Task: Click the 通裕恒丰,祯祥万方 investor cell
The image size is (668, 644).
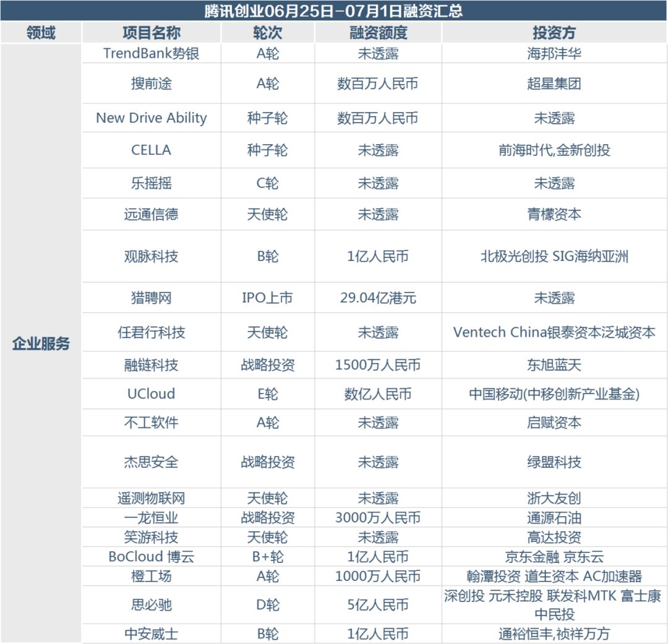Action: pos(554,634)
